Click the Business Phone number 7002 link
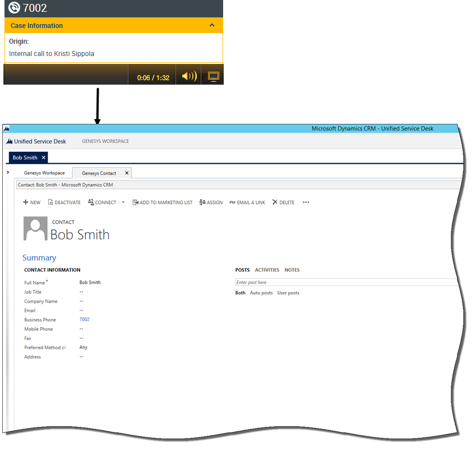 pos(84,320)
